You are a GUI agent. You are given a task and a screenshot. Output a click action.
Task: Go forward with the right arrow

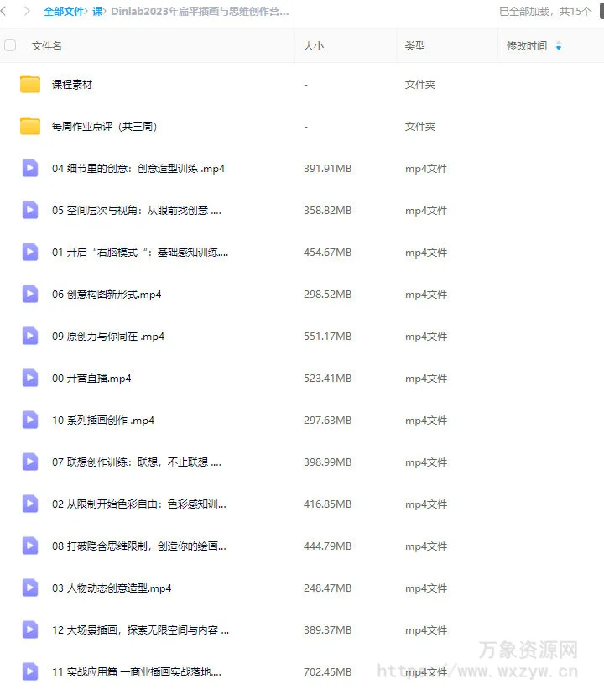tap(27, 11)
